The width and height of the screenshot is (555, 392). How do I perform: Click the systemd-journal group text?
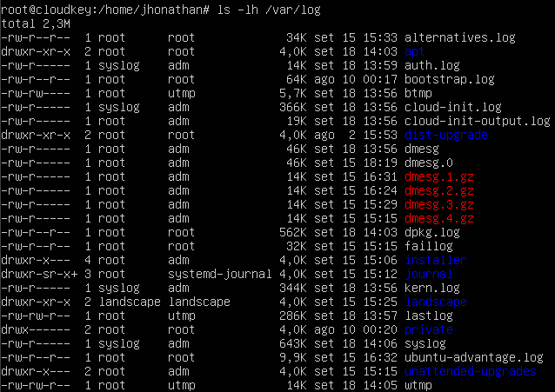tap(219, 275)
